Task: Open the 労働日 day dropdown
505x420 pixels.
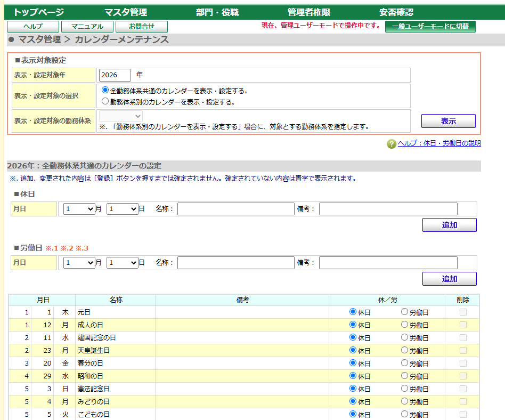Action: pos(123,263)
